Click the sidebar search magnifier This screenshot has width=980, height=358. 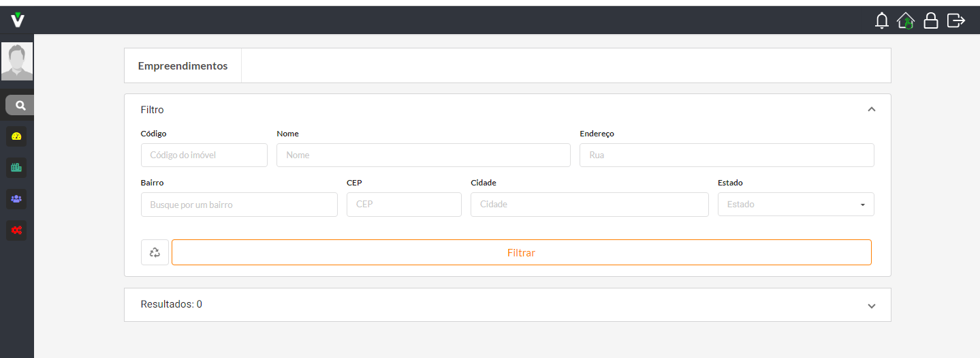(x=20, y=106)
